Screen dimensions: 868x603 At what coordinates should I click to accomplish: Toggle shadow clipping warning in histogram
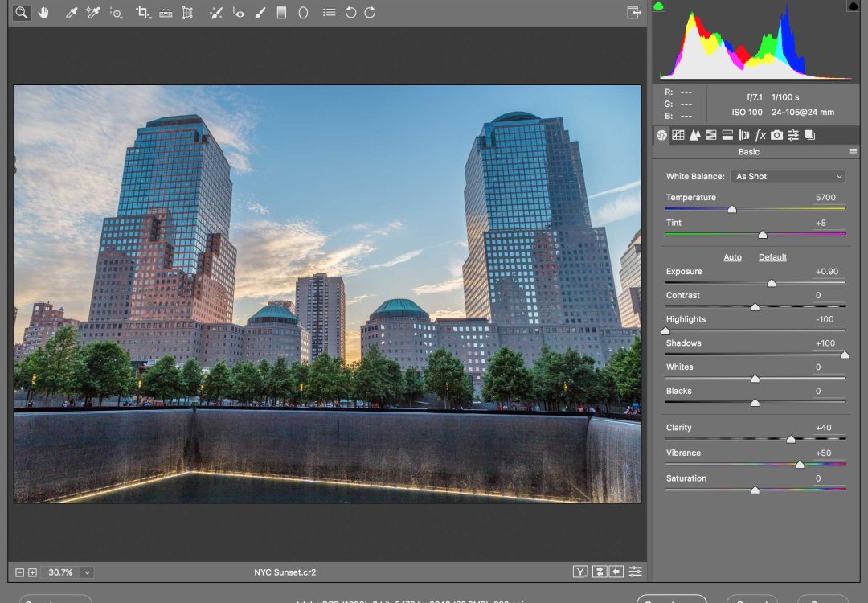tap(659, 6)
